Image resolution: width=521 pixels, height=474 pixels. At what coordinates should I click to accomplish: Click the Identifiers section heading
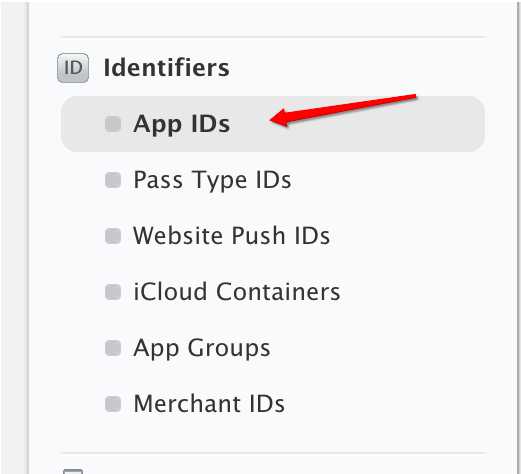pyautogui.click(x=167, y=68)
